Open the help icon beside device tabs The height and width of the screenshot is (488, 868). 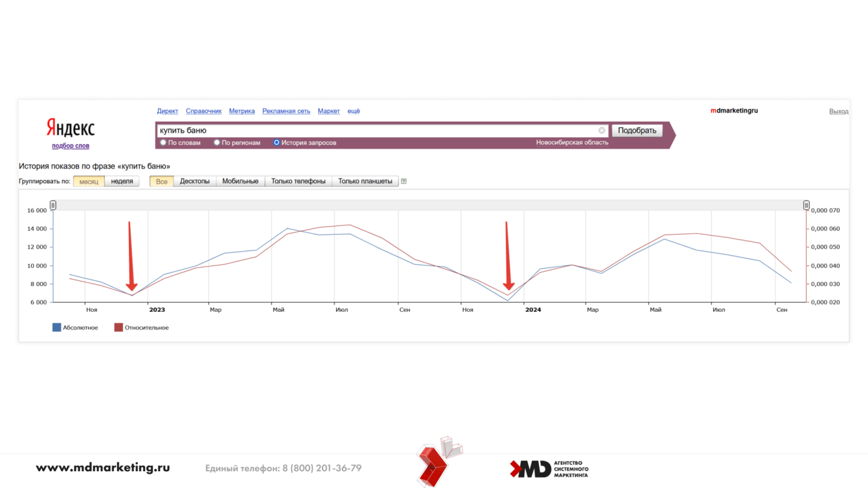(404, 181)
